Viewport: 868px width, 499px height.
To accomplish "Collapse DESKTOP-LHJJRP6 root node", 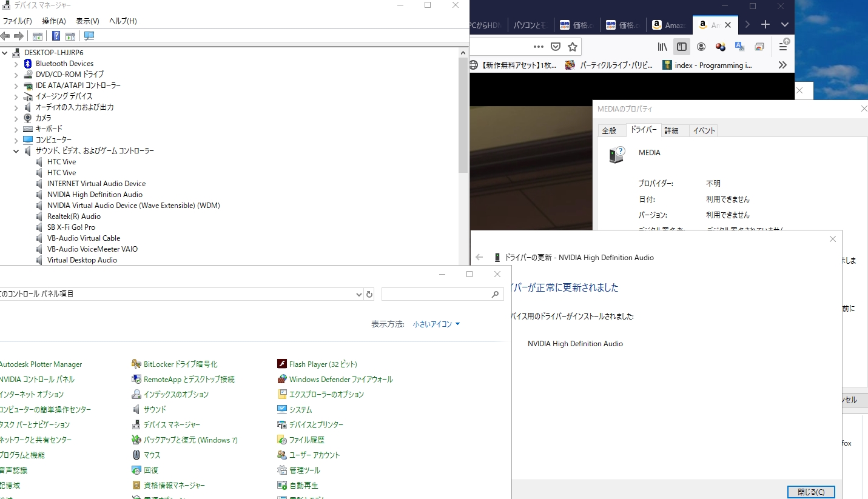I will pyautogui.click(x=5, y=53).
